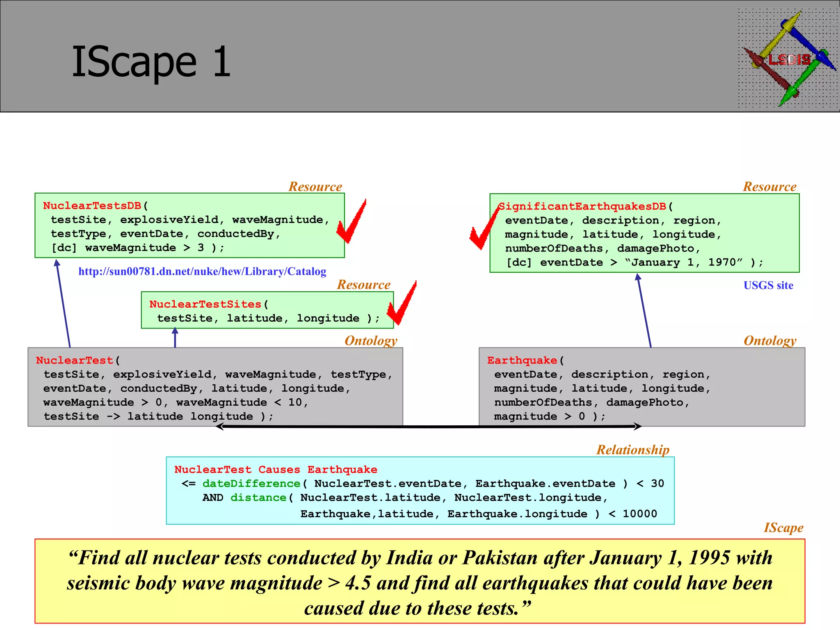Click the Earthquake gray ontology box
Image resolution: width=840 pixels, height=630 pixels.
point(641,388)
